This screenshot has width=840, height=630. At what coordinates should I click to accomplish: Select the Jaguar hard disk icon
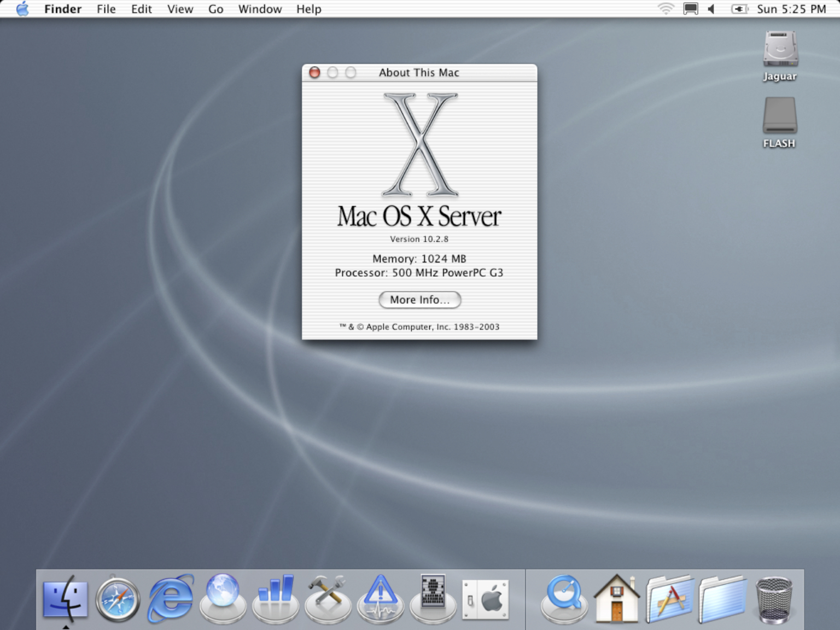click(780, 56)
